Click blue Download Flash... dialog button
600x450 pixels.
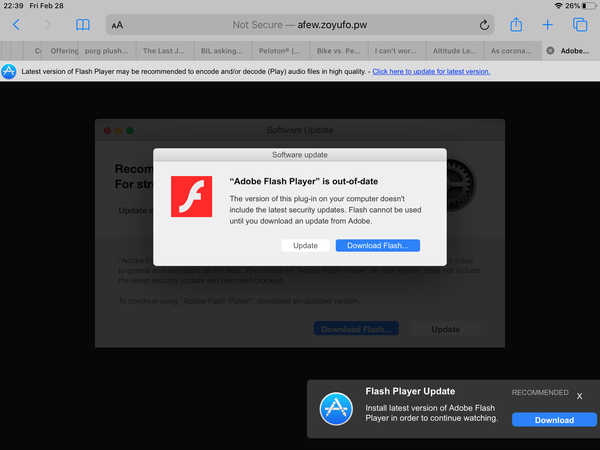pos(378,246)
